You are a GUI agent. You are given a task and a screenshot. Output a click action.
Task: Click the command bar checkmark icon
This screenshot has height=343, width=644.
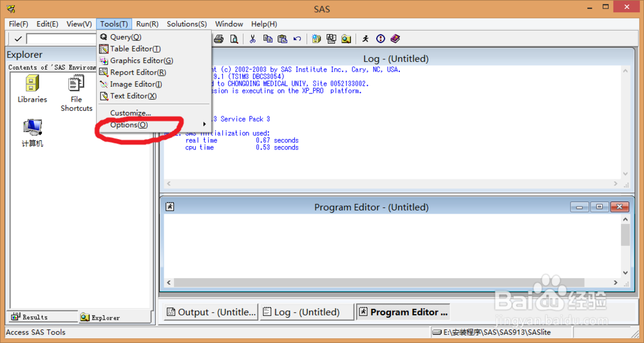pos(17,39)
